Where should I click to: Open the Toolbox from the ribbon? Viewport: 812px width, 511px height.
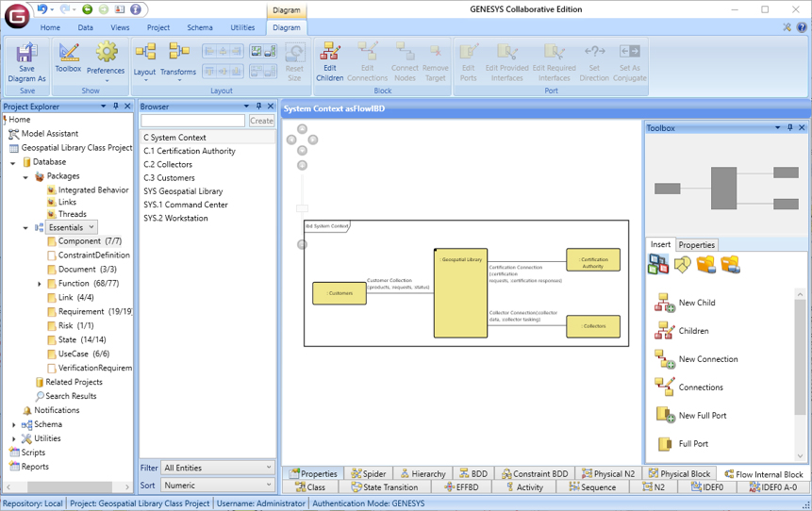[x=68, y=57]
